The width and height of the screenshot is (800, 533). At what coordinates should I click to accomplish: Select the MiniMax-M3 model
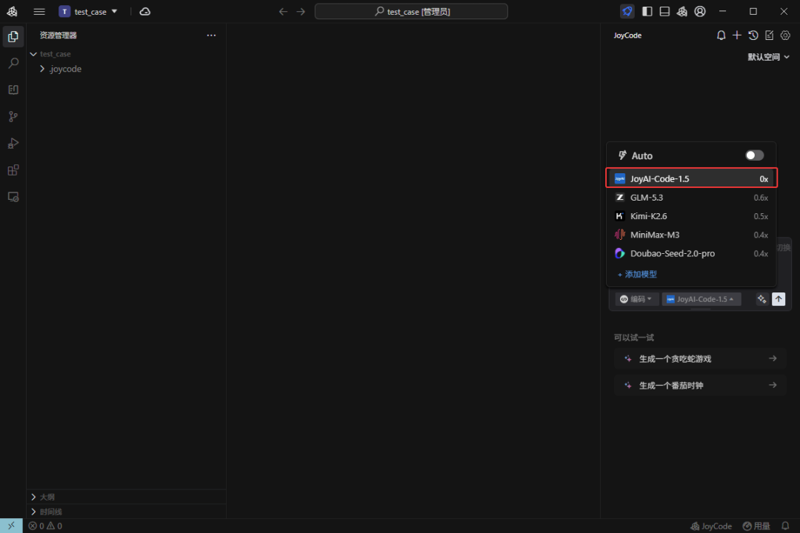[x=691, y=235]
